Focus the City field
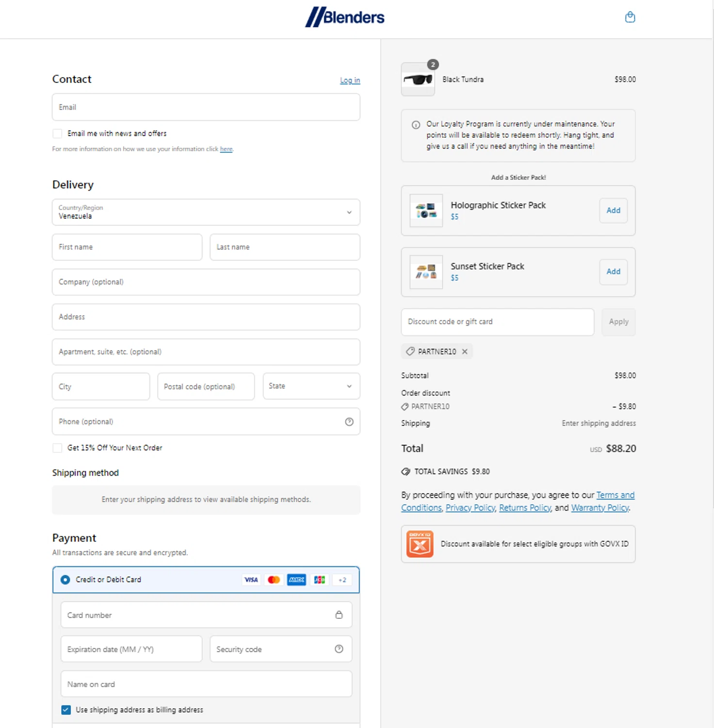 pyautogui.click(x=101, y=386)
